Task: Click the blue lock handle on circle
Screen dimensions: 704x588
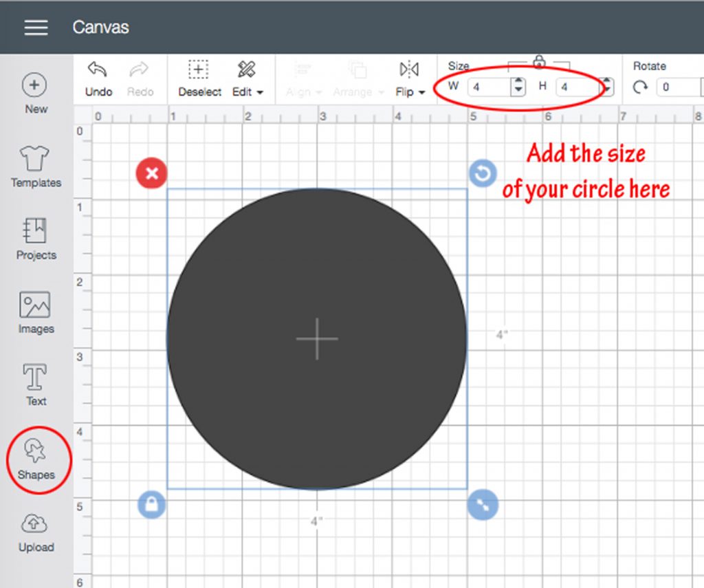Action: point(151,505)
